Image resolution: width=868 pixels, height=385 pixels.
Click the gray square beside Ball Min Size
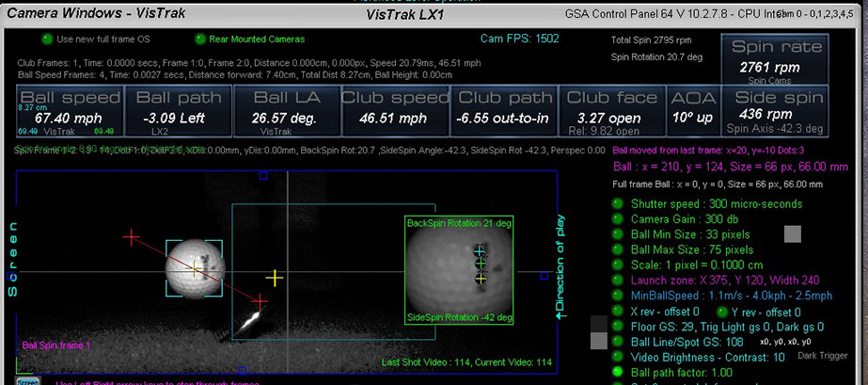[x=793, y=234]
